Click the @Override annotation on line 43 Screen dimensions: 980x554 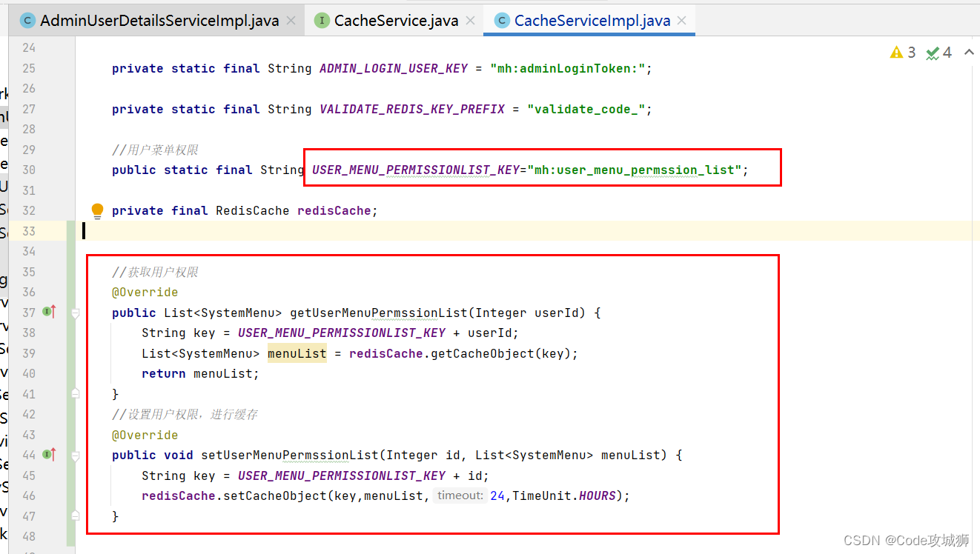coord(145,435)
